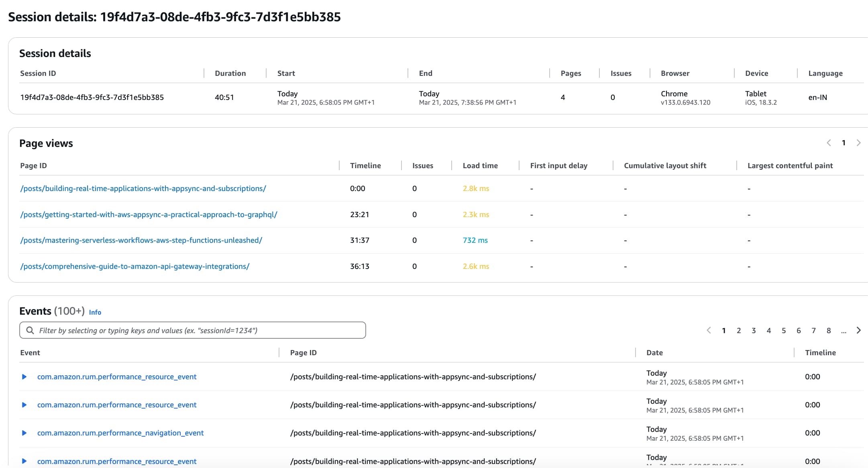
Task: Open second com.amazon.rum.performance_resource_event link
Action: (117, 405)
